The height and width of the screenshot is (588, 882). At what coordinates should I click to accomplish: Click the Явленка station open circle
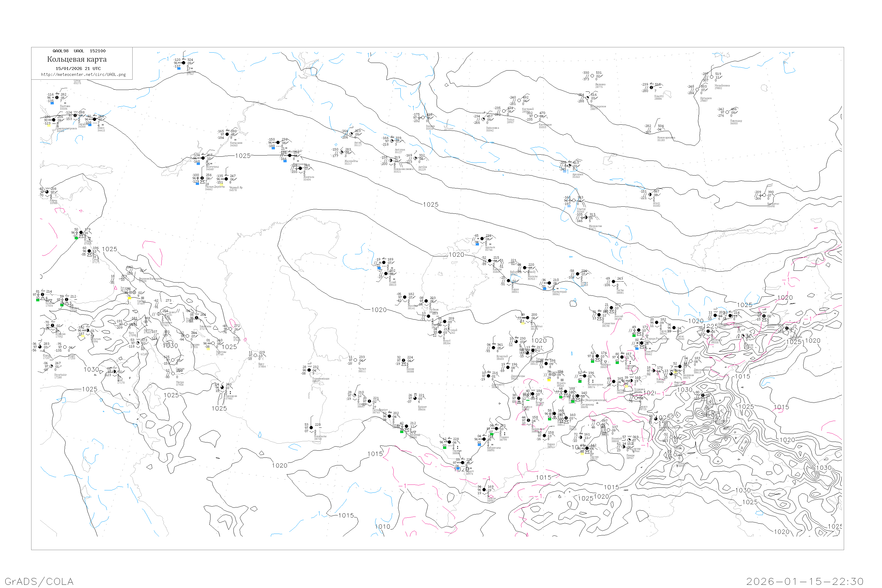point(592,76)
